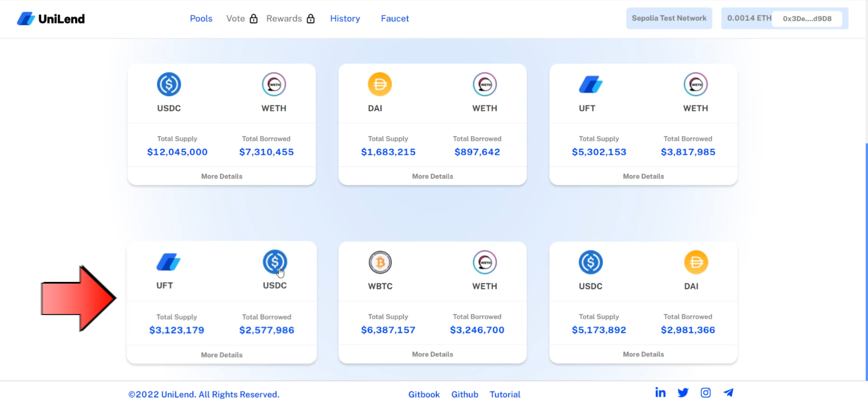This screenshot has height=404, width=868.
Task: Select the locked Vote menu item
Action: [241, 19]
